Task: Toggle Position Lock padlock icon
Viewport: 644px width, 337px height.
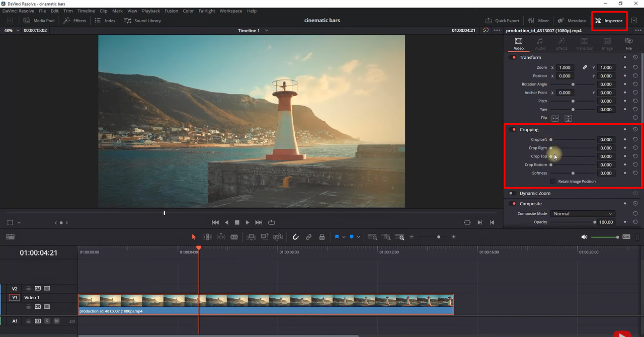Action: tap(322, 237)
